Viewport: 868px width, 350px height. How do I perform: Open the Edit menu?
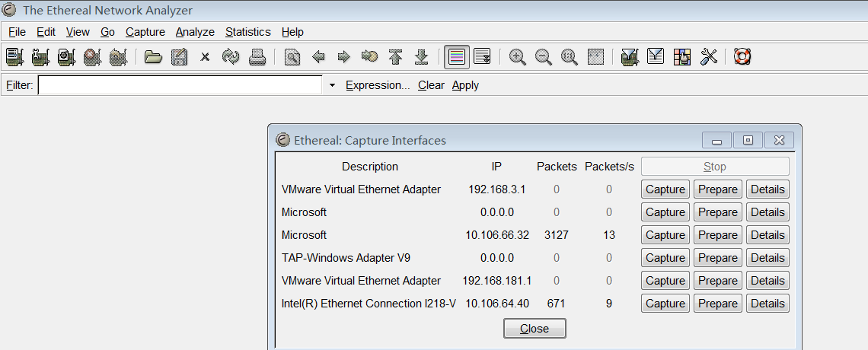[x=46, y=32]
